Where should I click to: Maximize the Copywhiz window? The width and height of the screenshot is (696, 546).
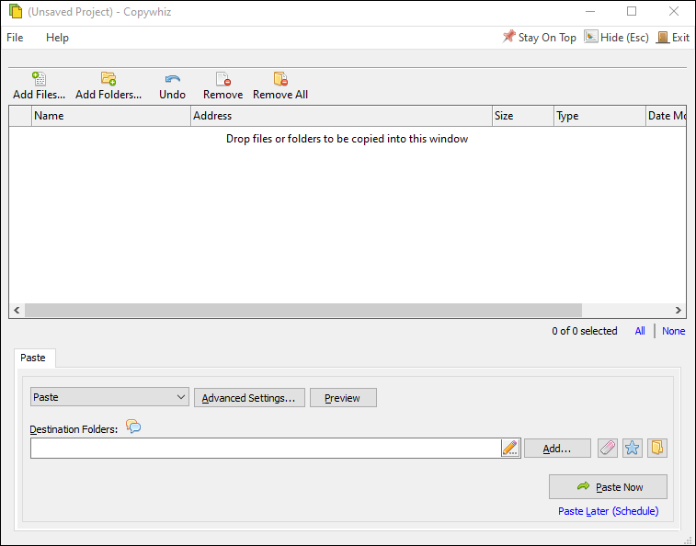(631, 12)
